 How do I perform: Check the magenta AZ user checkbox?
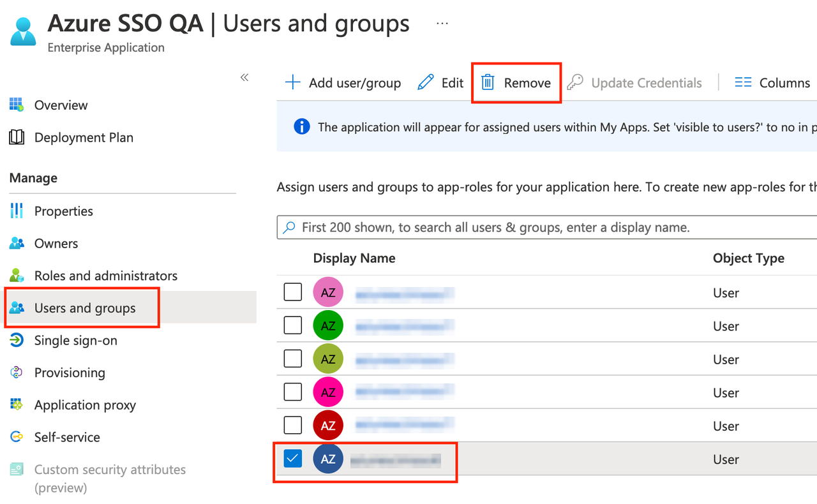pyautogui.click(x=292, y=392)
